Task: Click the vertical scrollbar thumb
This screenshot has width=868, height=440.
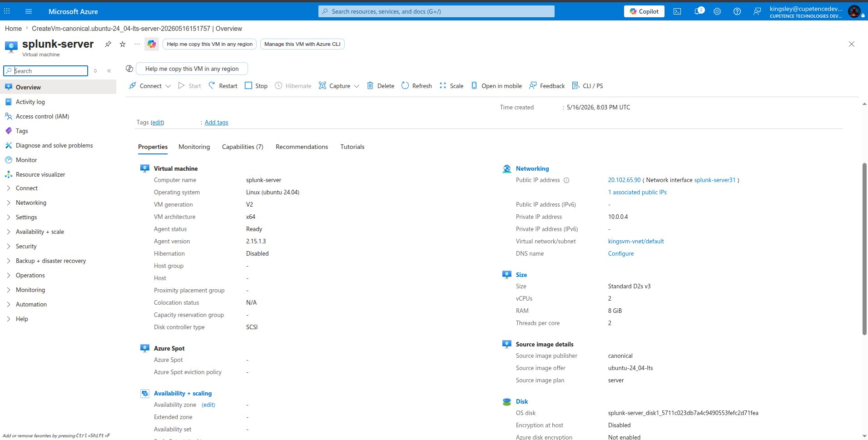Action: coord(865,249)
